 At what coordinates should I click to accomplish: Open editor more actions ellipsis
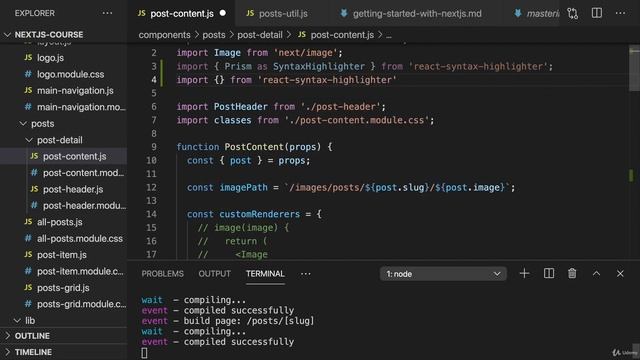point(620,13)
